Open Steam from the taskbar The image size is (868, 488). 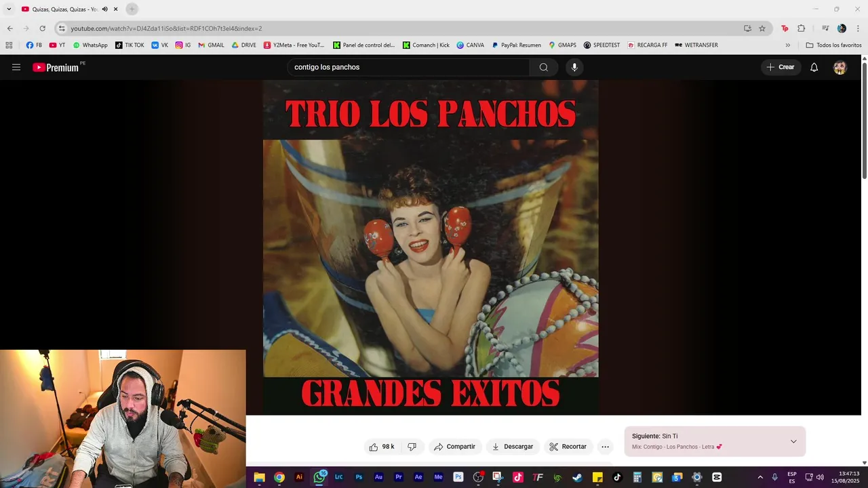point(577,477)
